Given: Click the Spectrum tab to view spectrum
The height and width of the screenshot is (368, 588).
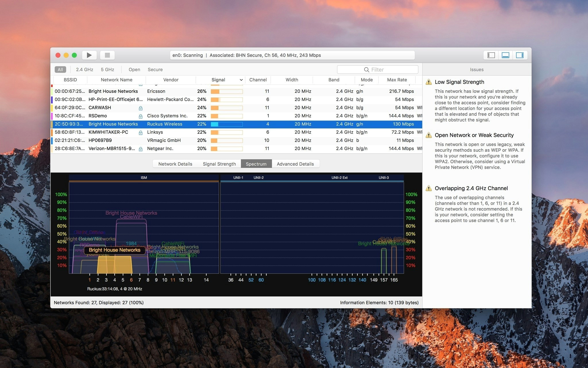Looking at the screenshot, I should click(x=256, y=163).
